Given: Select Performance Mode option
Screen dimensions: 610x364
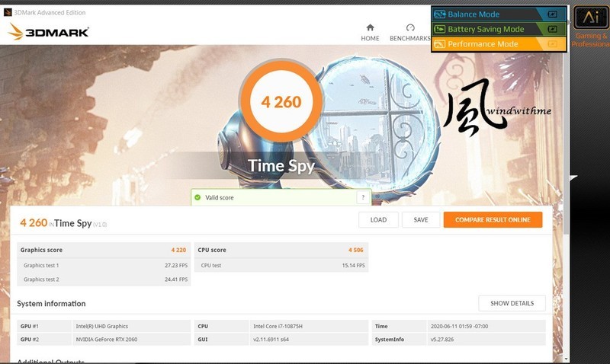Looking at the screenshot, I should click(x=499, y=44).
